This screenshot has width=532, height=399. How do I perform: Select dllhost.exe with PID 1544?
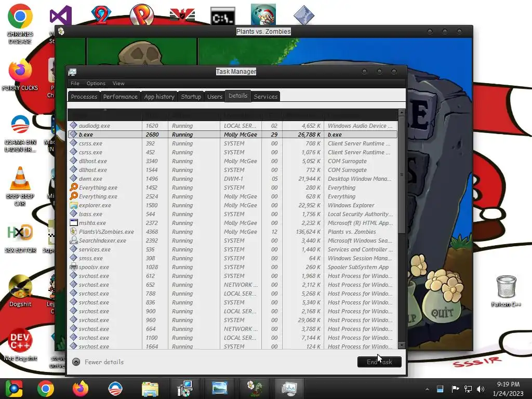pyautogui.click(x=232, y=170)
